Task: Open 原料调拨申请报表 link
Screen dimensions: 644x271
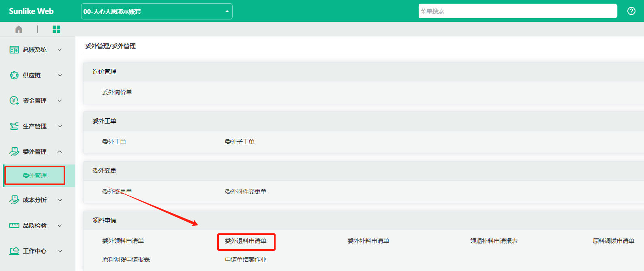Action: [126, 260]
